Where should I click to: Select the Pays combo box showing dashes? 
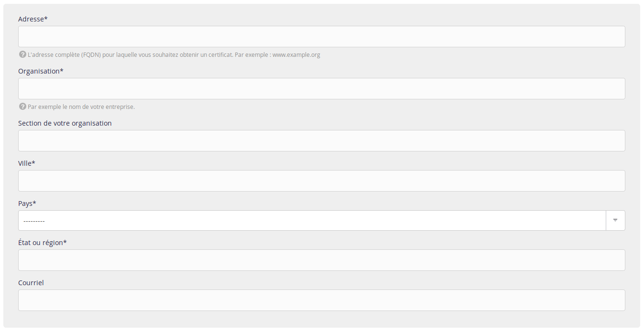(x=322, y=220)
